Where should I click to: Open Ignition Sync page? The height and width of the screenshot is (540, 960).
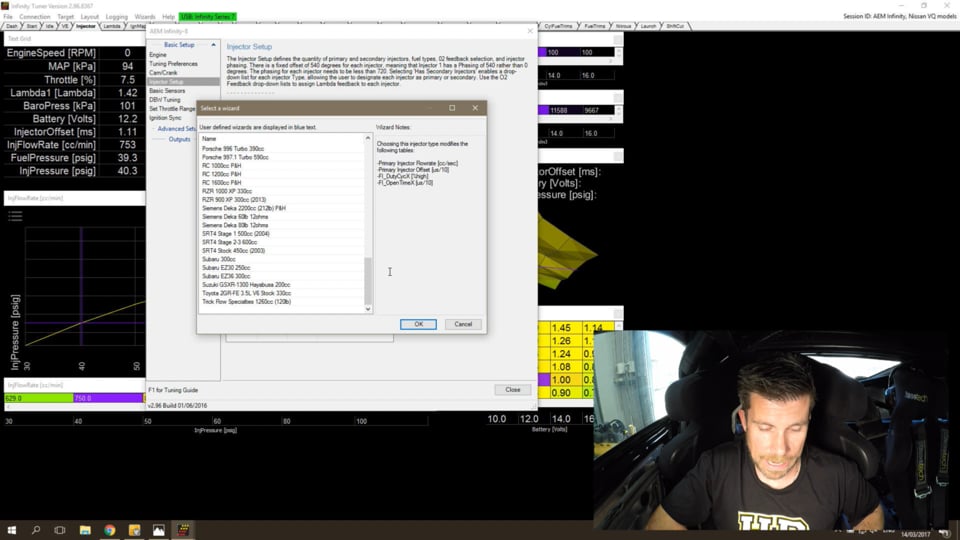click(165, 118)
